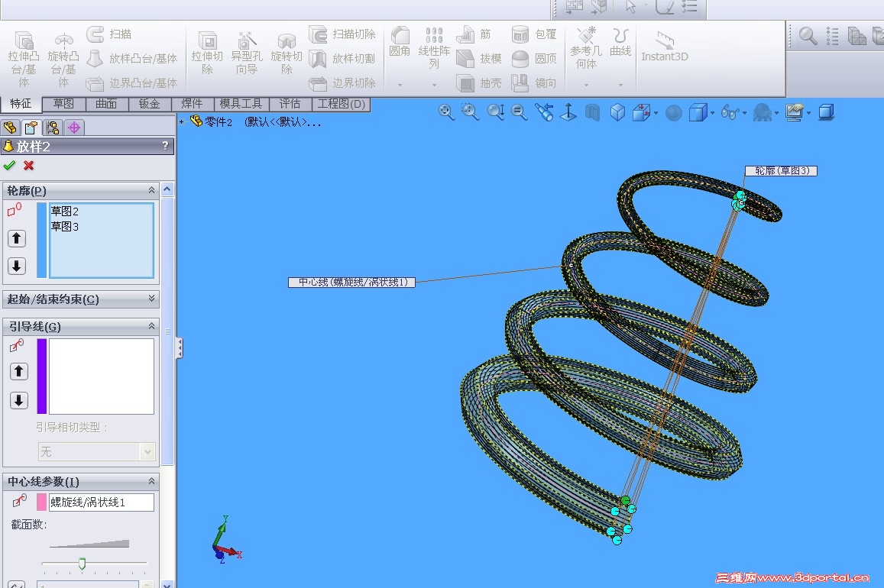This screenshot has width=884, height=588.
Task: Open help for 放样2 panel
Action: click(165, 146)
